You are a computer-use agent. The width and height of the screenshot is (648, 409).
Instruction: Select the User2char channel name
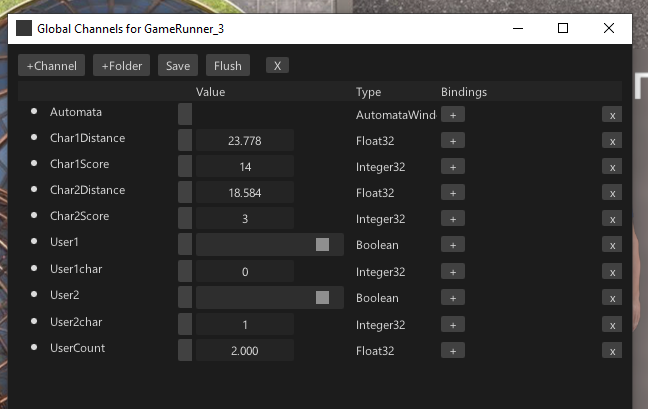pyautogui.click(x=76, y=322)
